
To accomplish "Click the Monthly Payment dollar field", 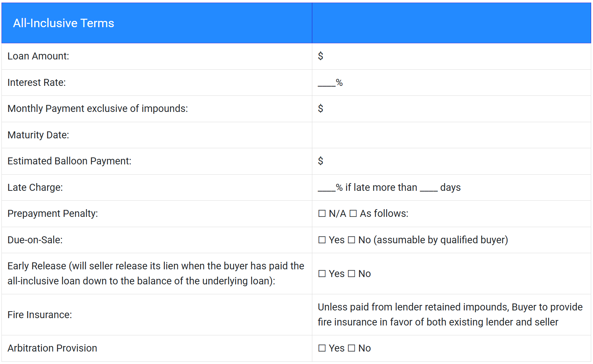I will pyautogui.click(x=451, y=109).
